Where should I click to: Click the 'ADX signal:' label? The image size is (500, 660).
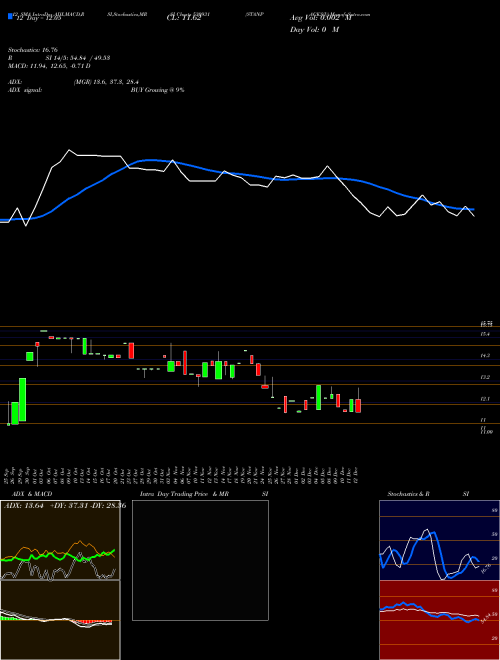point(25,90)
